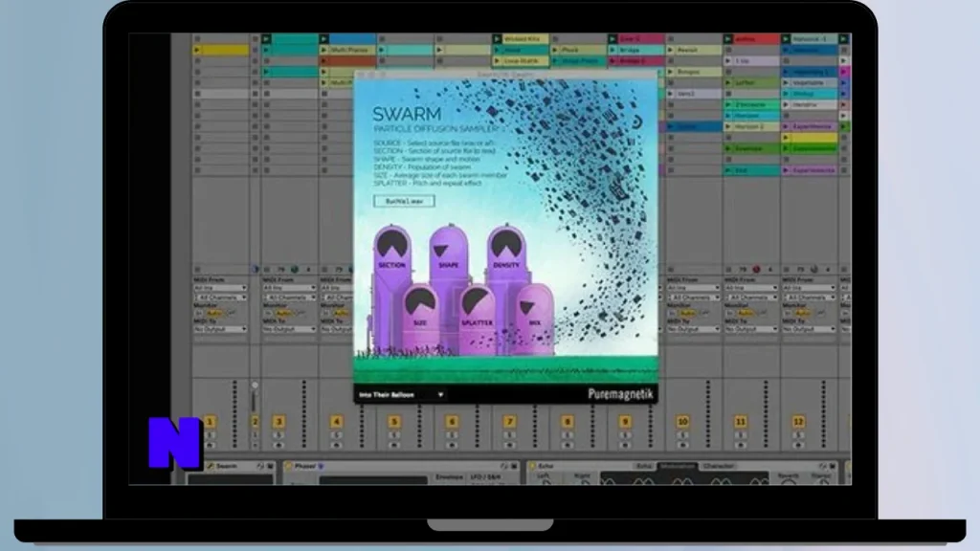Switch to Echo device Echo tab
980x551 pixels.
(644, 466)
